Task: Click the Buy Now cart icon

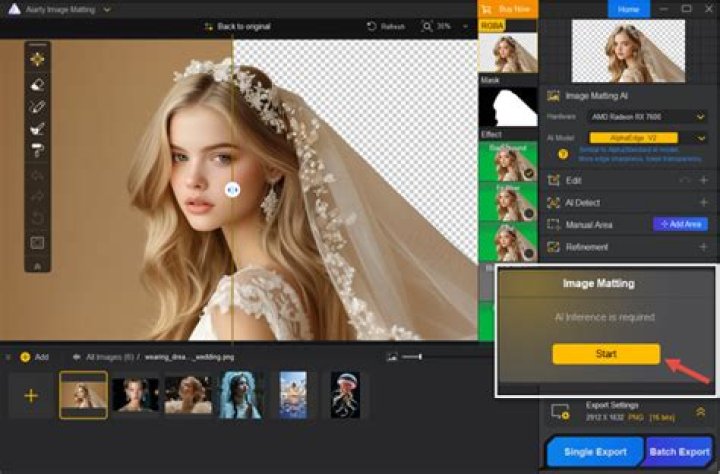Action: point(489,7)
